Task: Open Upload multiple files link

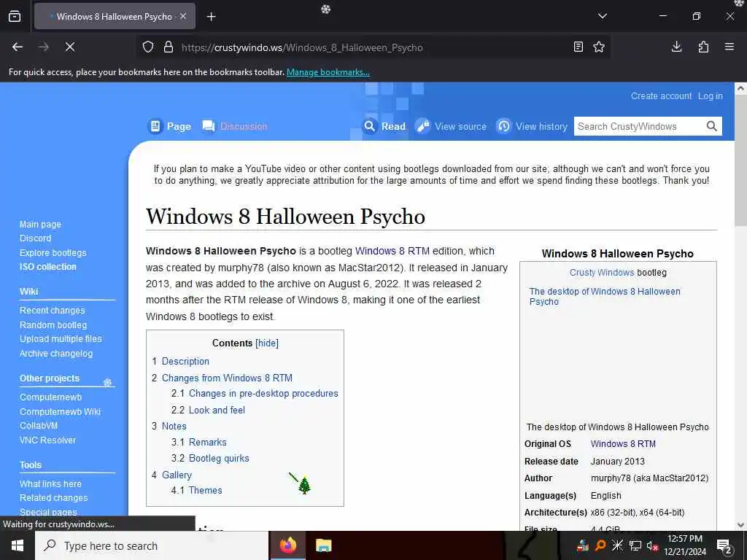Action: [61, 338]
